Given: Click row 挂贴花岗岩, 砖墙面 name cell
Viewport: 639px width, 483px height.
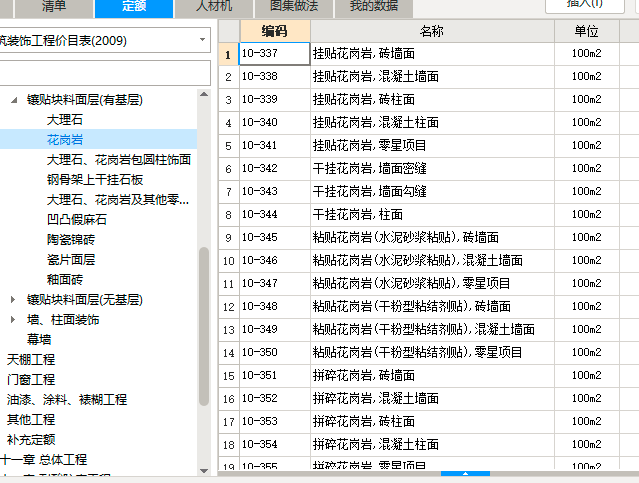Looking at the screenshot, I should (432, 53).
